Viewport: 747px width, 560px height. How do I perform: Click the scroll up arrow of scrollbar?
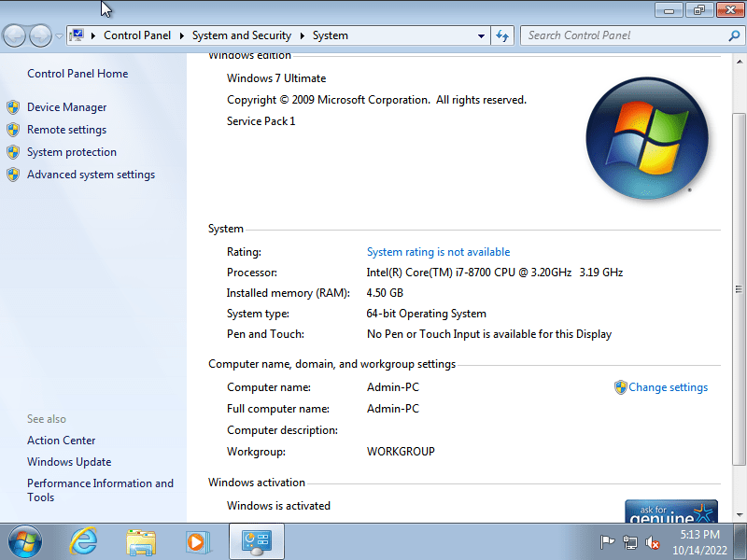[x=739, y=62]
